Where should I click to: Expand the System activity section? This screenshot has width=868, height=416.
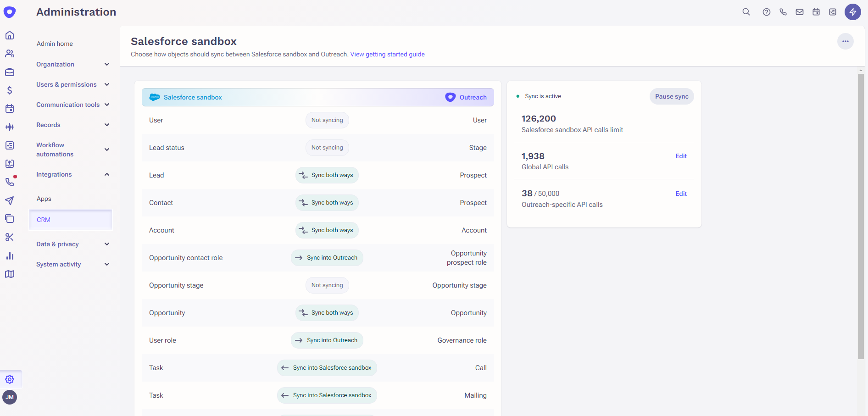coord(73,264)
